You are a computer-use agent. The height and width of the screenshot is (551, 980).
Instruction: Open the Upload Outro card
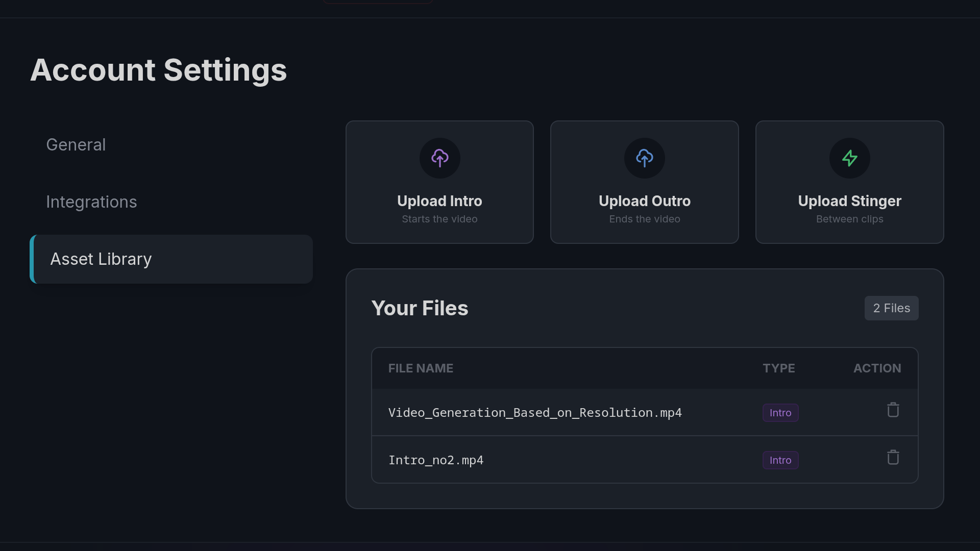(x=644, y=182)
